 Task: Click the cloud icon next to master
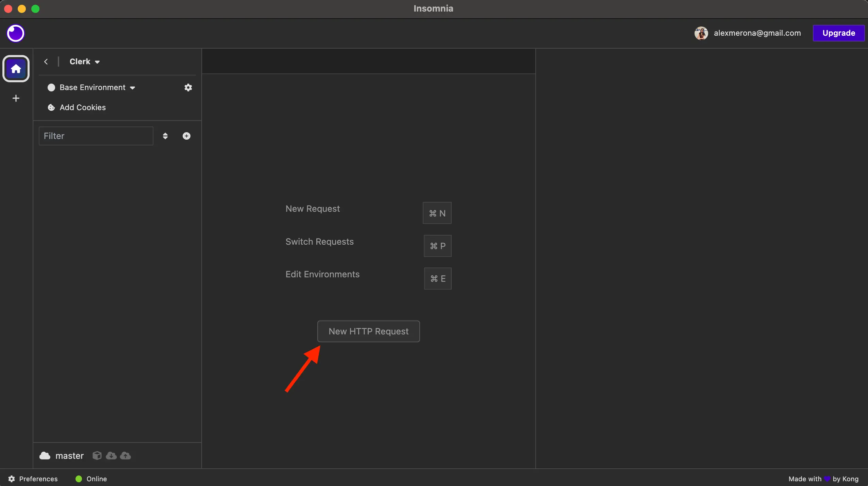coord(45,456)
